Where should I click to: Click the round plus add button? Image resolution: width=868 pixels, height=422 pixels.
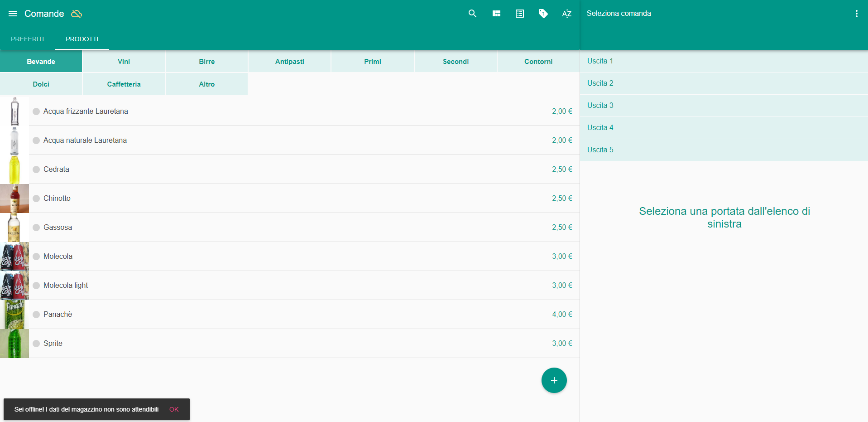coord(554,380)
